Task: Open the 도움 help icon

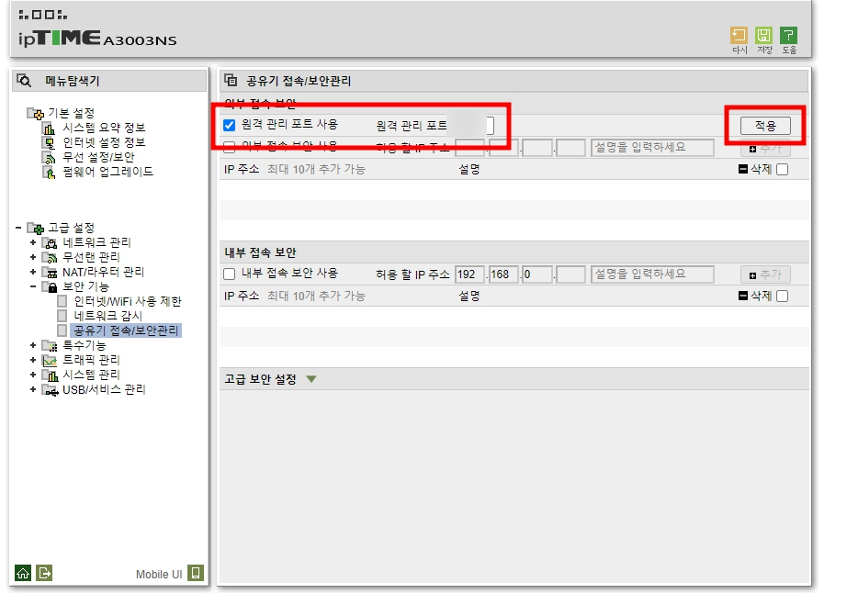Action: click(788, 36)
